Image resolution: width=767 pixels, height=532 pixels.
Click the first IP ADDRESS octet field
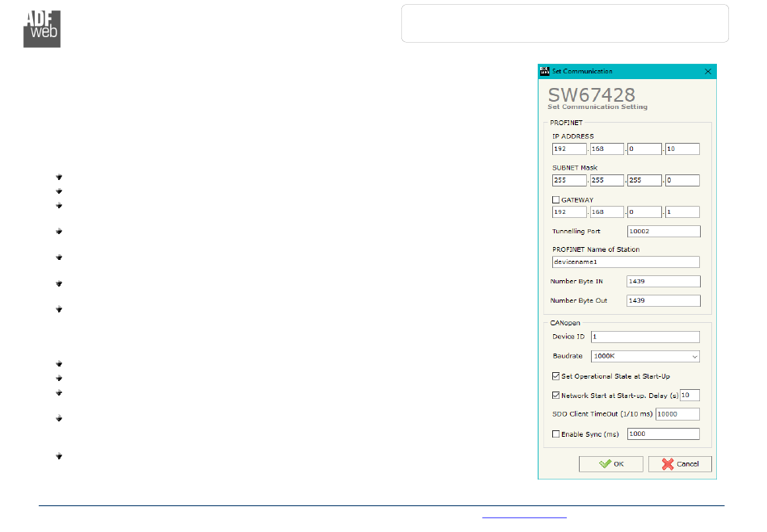(568, 149)
